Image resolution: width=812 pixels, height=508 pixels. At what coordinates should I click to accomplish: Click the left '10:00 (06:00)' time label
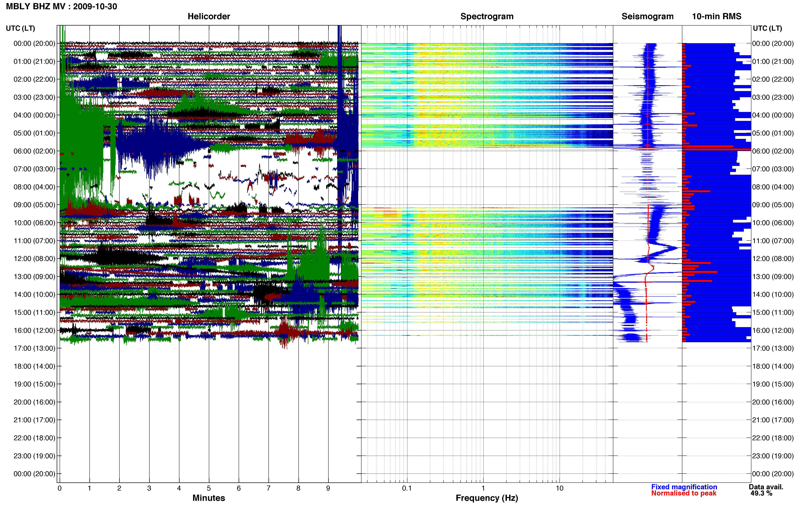tap(34, 223)
